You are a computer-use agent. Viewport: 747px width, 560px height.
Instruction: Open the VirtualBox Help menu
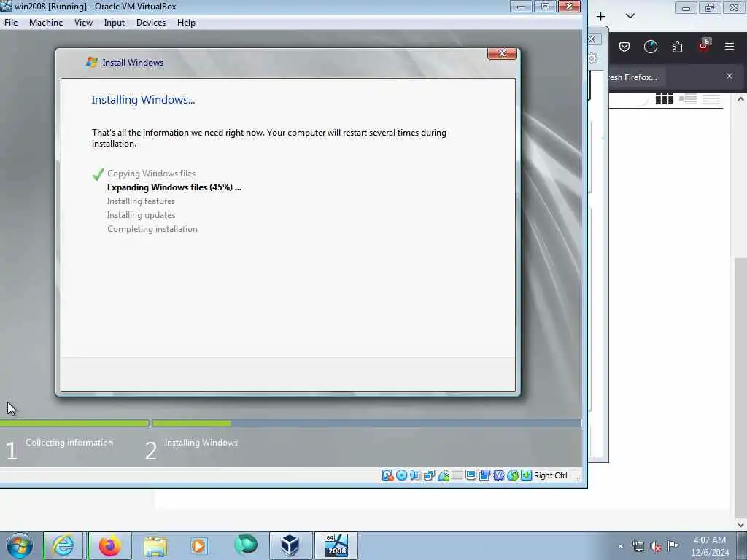pos(186,23)
